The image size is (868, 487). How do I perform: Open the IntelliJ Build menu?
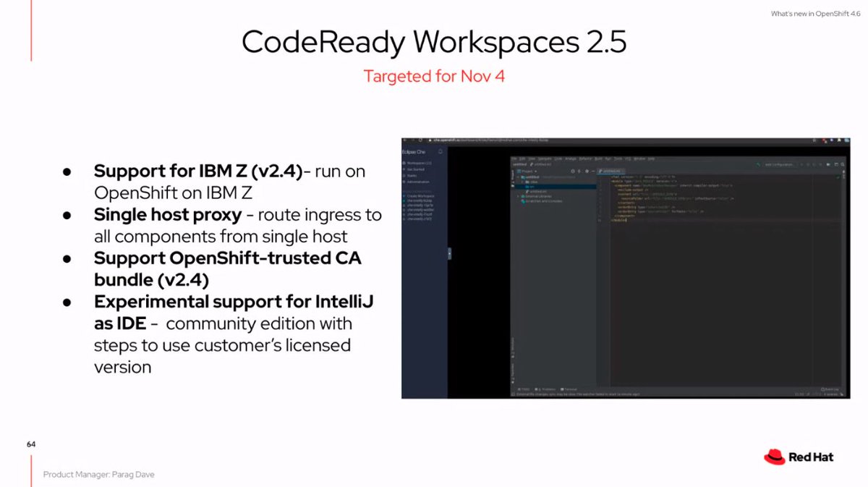point(598,158)
